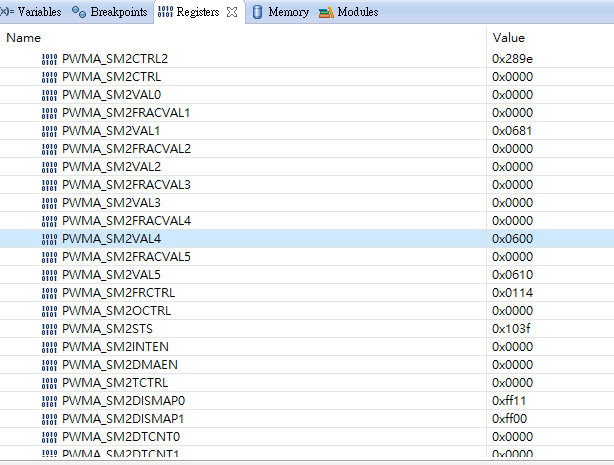Screen dimensions: 614x465
Task: Select the PWMA_SM2FRACVAL1 register
Action: (x=126, y=113)
